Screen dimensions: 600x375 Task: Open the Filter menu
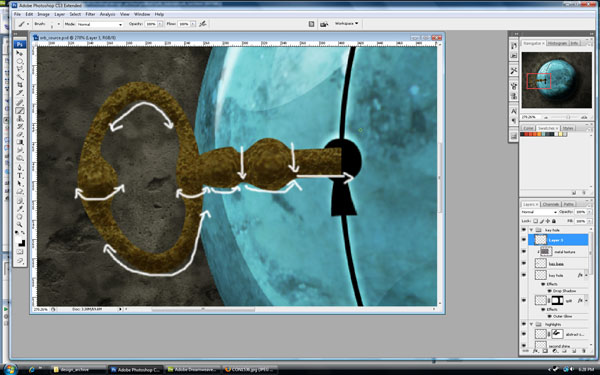[90, 14]
